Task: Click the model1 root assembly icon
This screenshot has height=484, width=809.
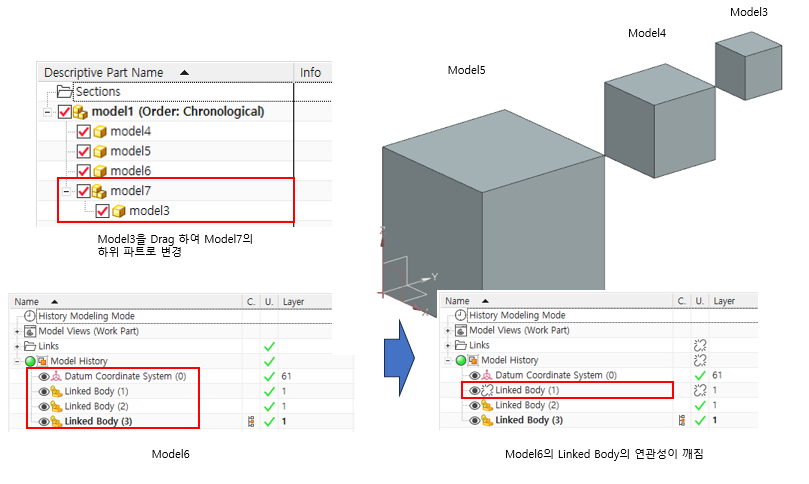Action: point(81,112)
